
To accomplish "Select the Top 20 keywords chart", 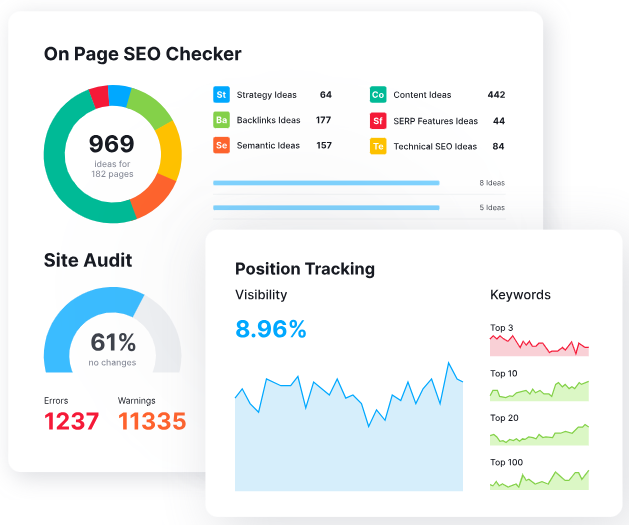I will pyautogui.click(x=539, y=434).
